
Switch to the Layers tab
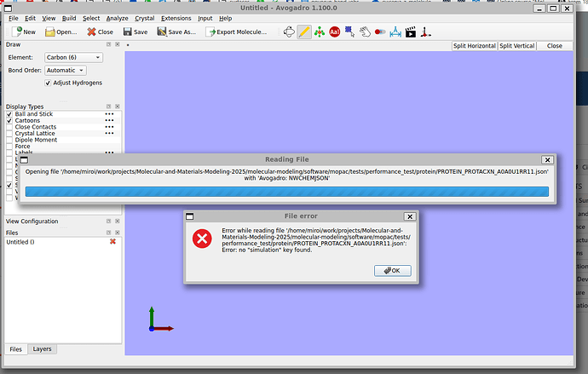tap(42, 349)
